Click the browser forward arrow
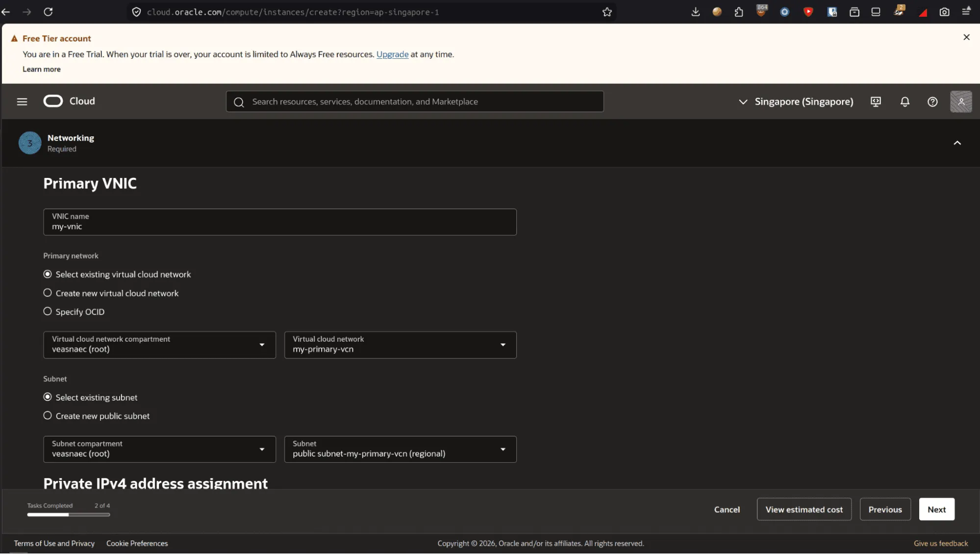This screenshot has height=554, width=980. pos(27,12)
